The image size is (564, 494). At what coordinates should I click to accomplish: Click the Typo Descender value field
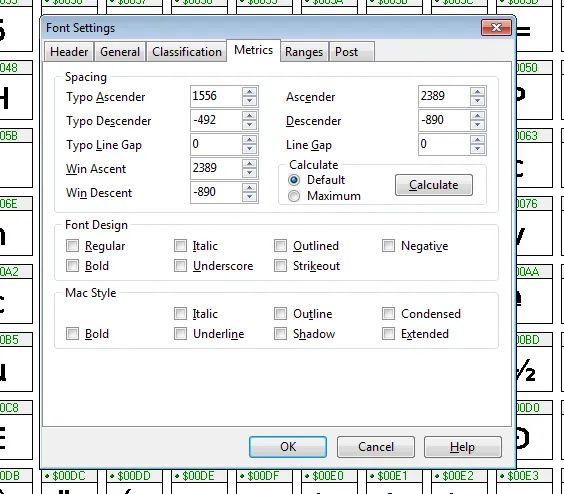coord(216,120)
